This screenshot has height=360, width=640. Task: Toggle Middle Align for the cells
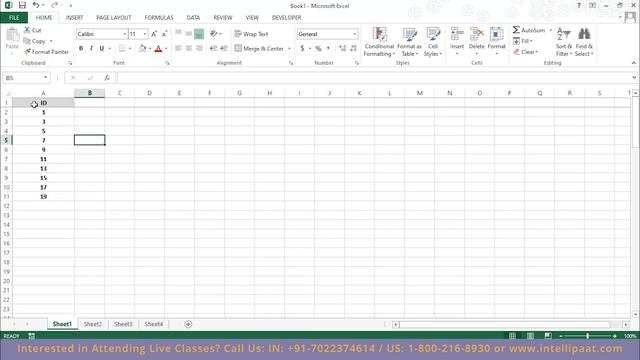click(x=189, y=34)
